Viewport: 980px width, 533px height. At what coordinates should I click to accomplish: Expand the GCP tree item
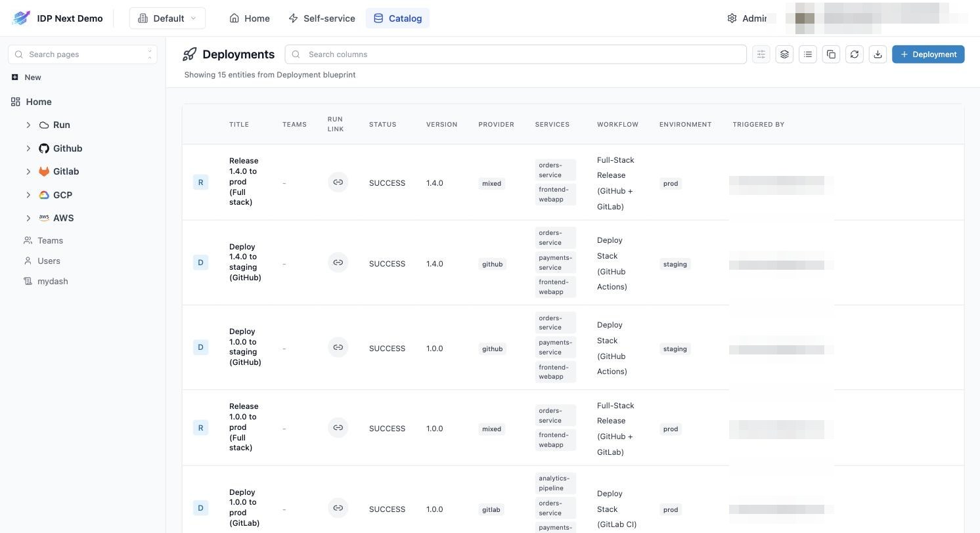click(28, 195)
